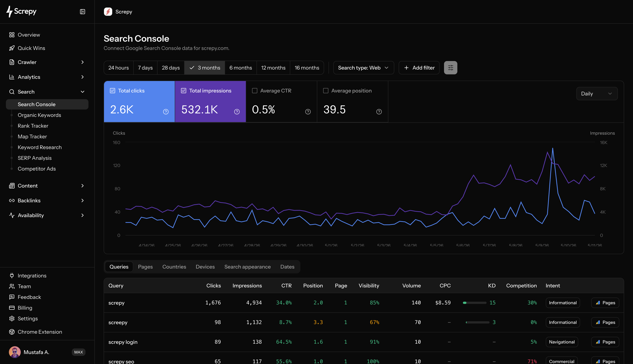Click the Overview grid icon
The image size is (633, 364).
[12, 35]
